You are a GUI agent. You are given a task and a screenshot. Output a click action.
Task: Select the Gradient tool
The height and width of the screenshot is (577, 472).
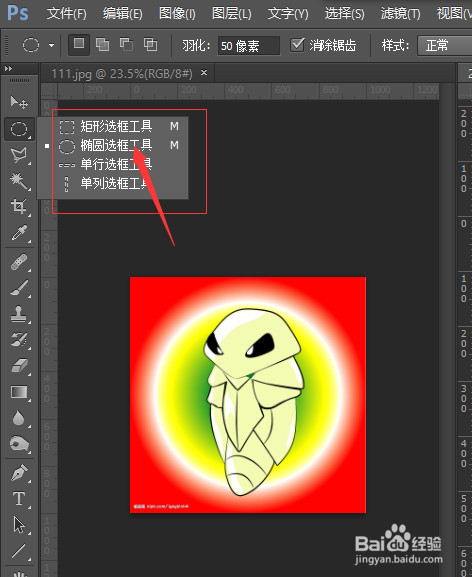point(19,392)
